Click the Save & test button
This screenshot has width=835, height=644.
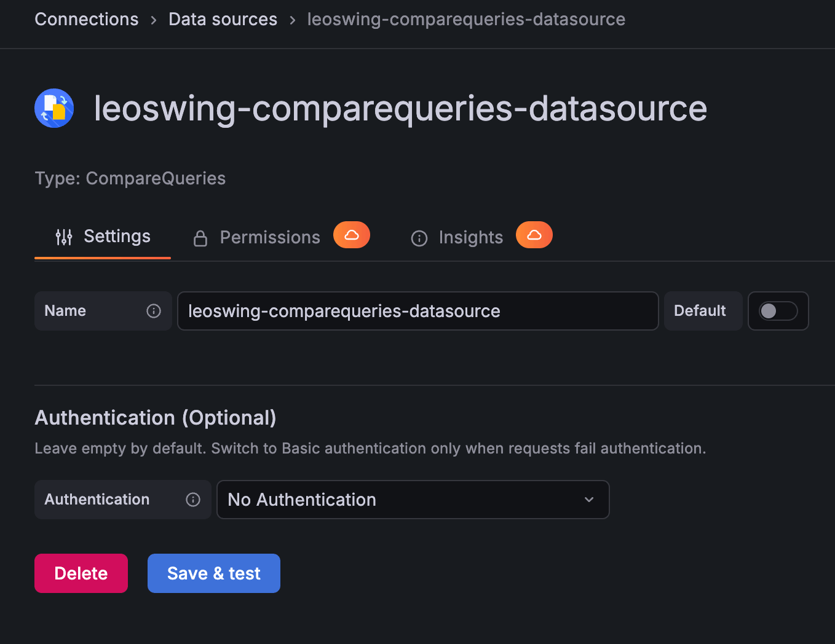[x=214, y=573]
